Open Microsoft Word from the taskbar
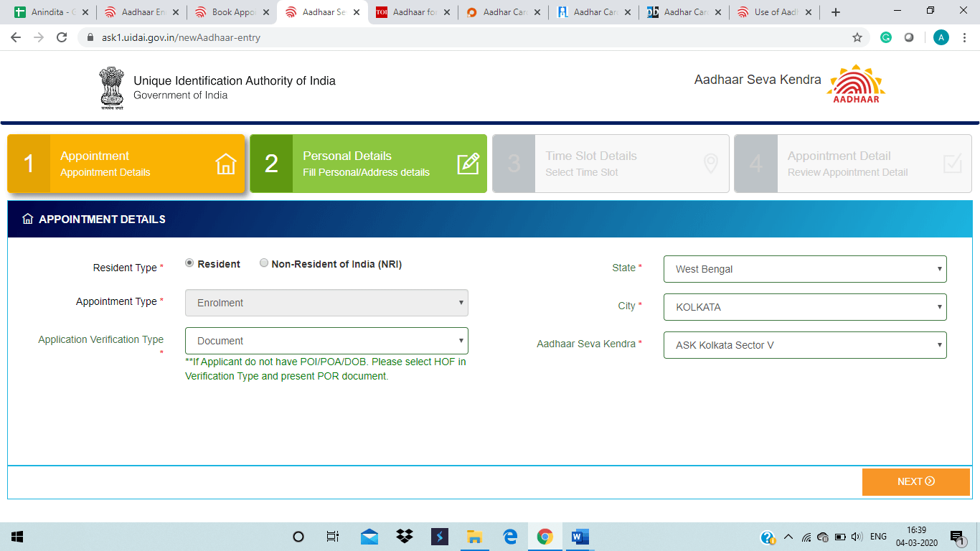This screenshot has width=980, height=551. tap(580, 537)
